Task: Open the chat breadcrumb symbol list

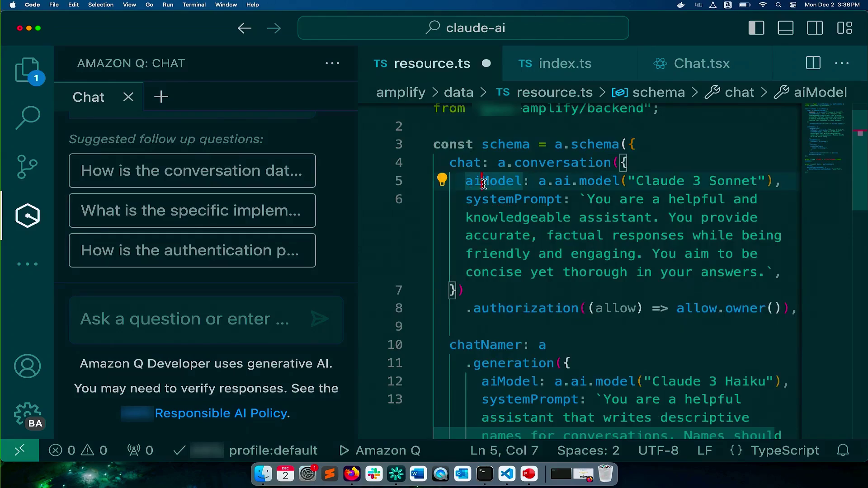Action: coord(730,92)
